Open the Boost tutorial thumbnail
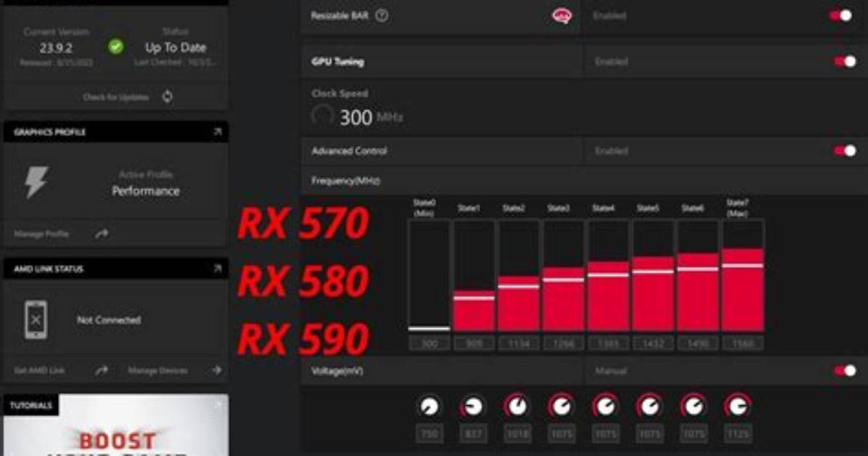The height and width of the screenshot is (456, 868). pos(115,425)
